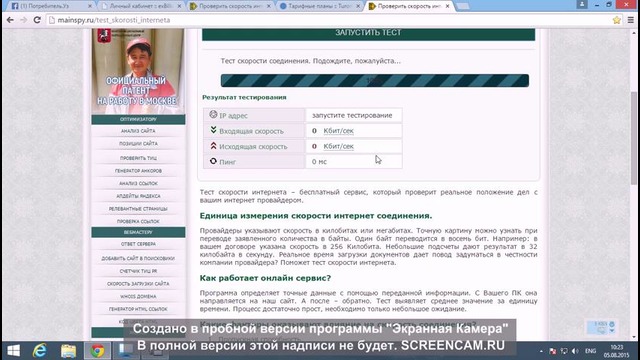
Task: Click the Chrome taskbar icon
Action: click(x=97, y=351)
